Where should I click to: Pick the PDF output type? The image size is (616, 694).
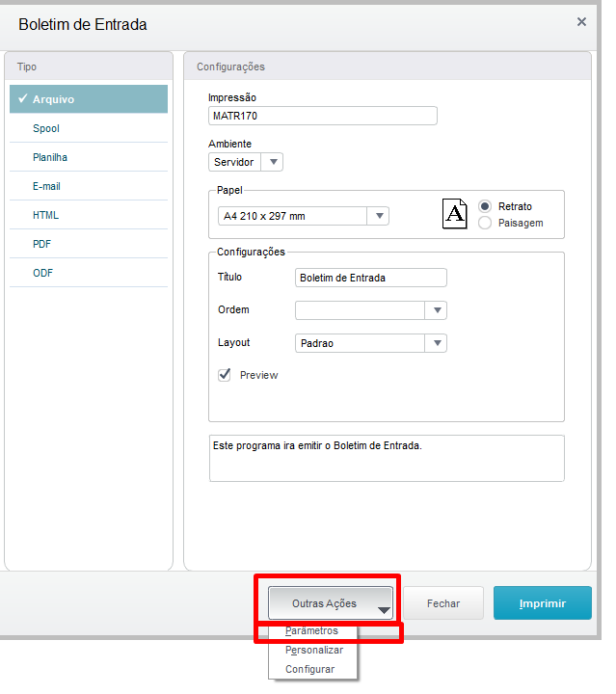click(x=89, y=244)
